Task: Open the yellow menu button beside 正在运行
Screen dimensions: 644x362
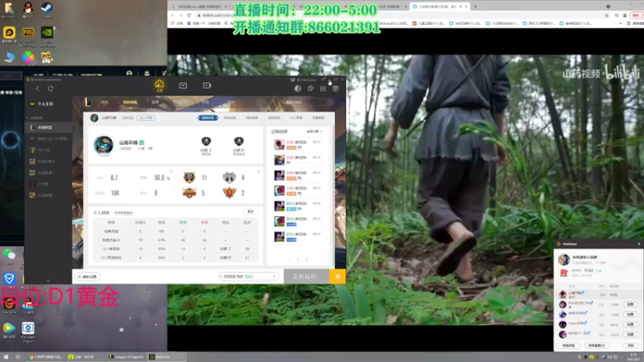Action: (x=337, y=277)
